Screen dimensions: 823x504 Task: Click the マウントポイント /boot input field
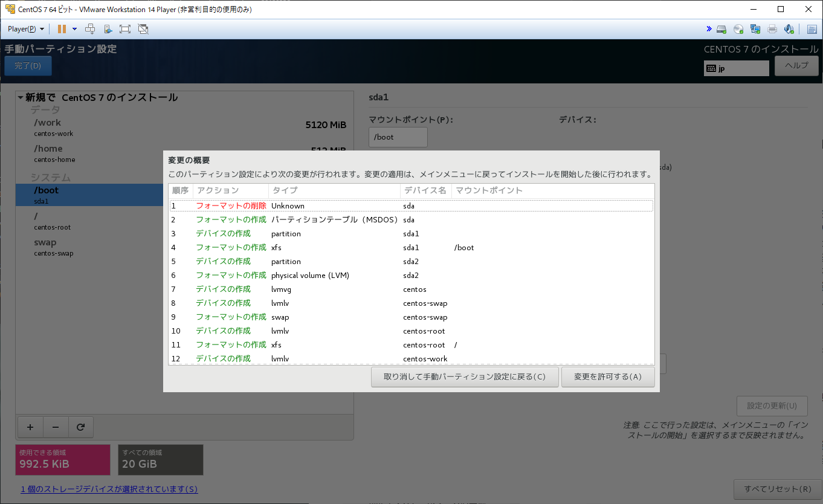398,137
